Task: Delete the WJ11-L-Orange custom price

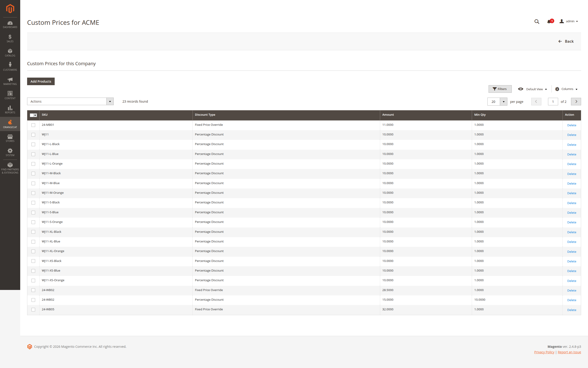Action: pos(571,164)
